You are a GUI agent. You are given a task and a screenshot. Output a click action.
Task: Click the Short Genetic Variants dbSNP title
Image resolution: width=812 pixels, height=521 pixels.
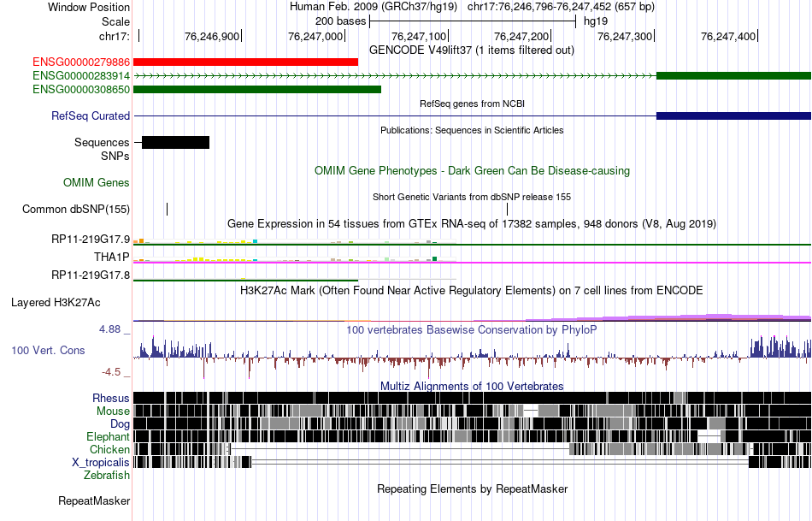pyautogui.click(x=472, y=197)
